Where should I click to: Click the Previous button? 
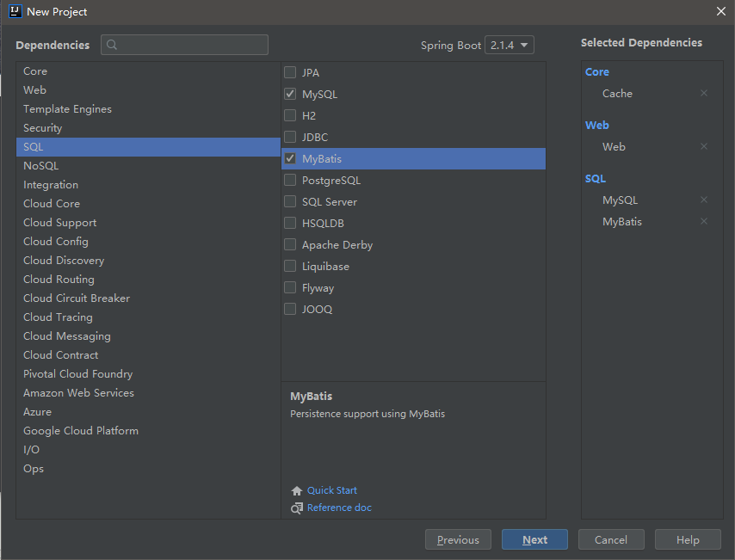point(458,540)
